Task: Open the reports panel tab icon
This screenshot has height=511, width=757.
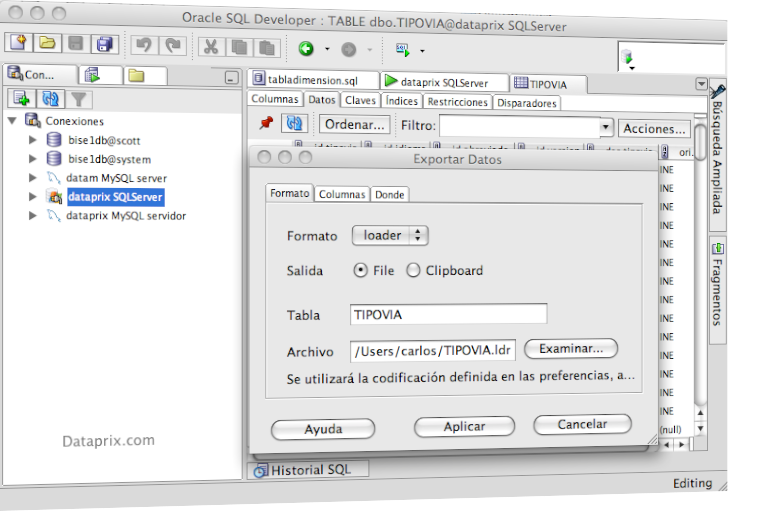Action: click(92, 75)
